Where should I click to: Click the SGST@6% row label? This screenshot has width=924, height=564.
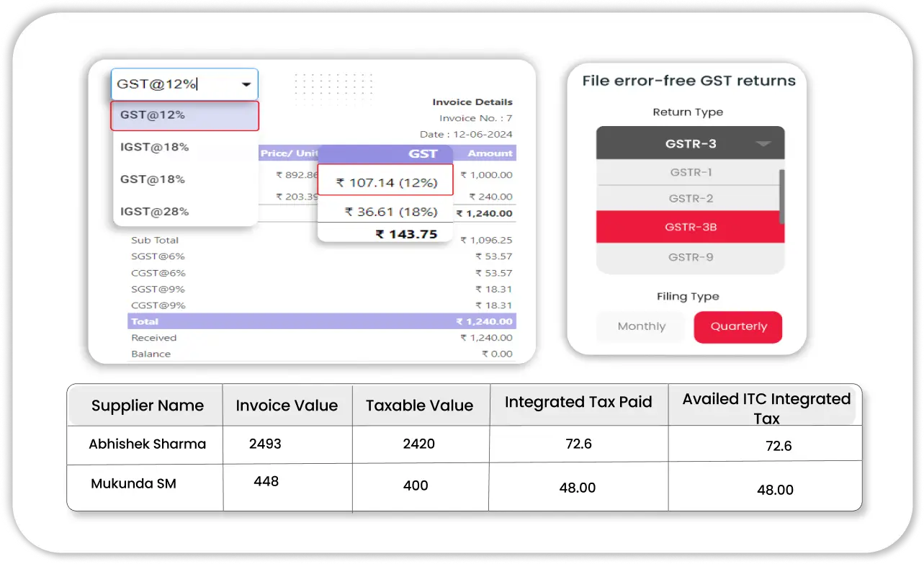click(158, 256)
